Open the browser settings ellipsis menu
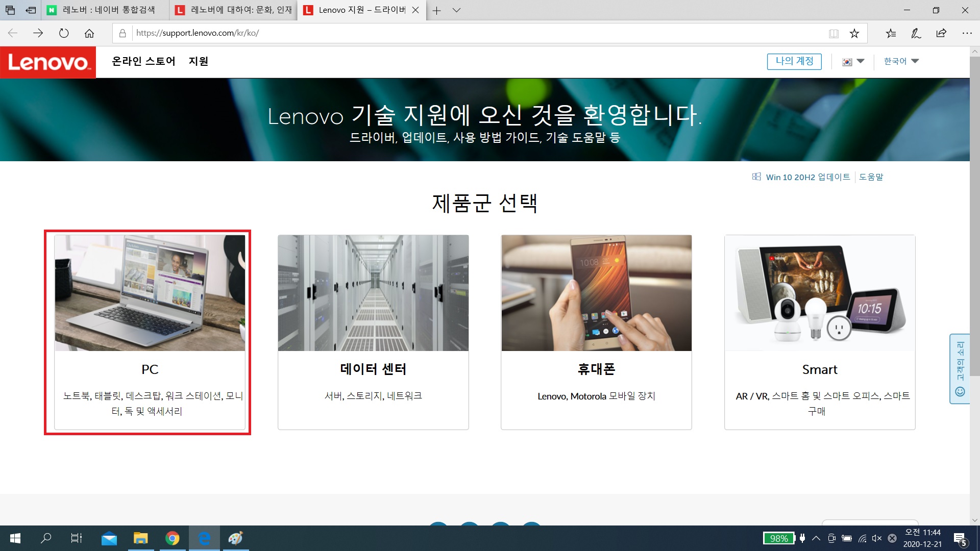 click(967, 33)
